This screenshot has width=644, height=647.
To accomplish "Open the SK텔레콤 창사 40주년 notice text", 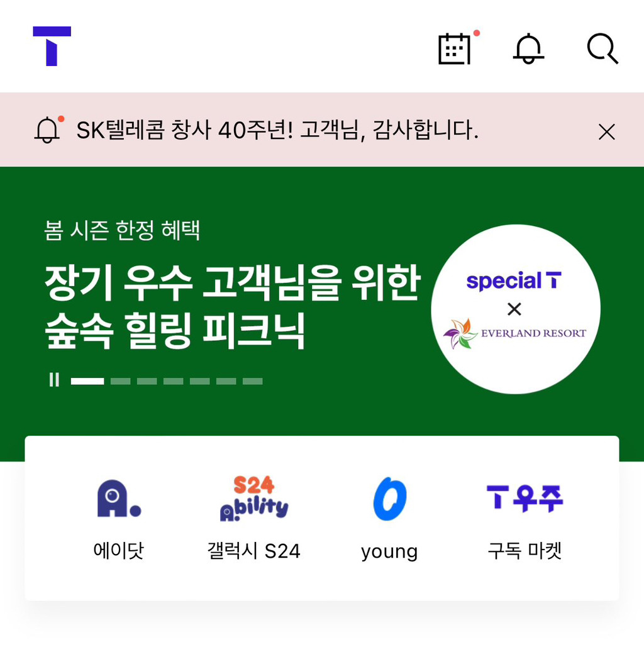I will pos(277,130).
